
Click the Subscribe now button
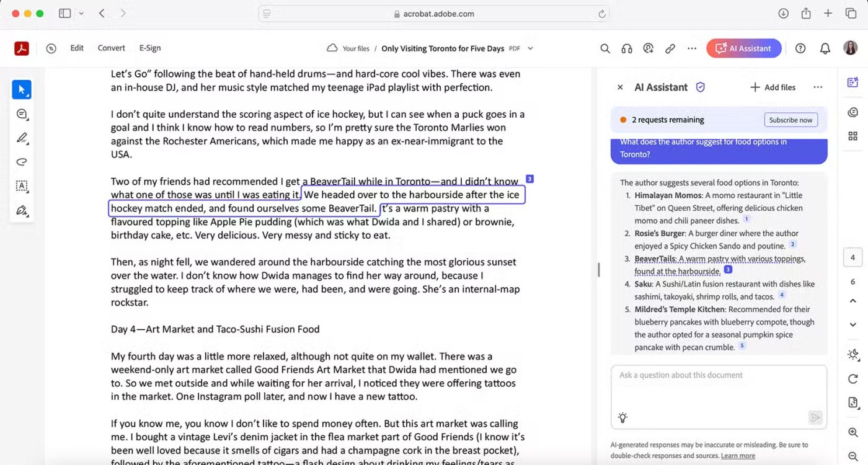[x=790, y=120]
